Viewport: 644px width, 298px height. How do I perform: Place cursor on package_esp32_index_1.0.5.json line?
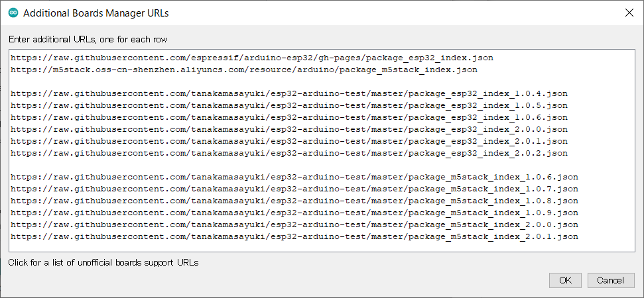pos(289,106)
